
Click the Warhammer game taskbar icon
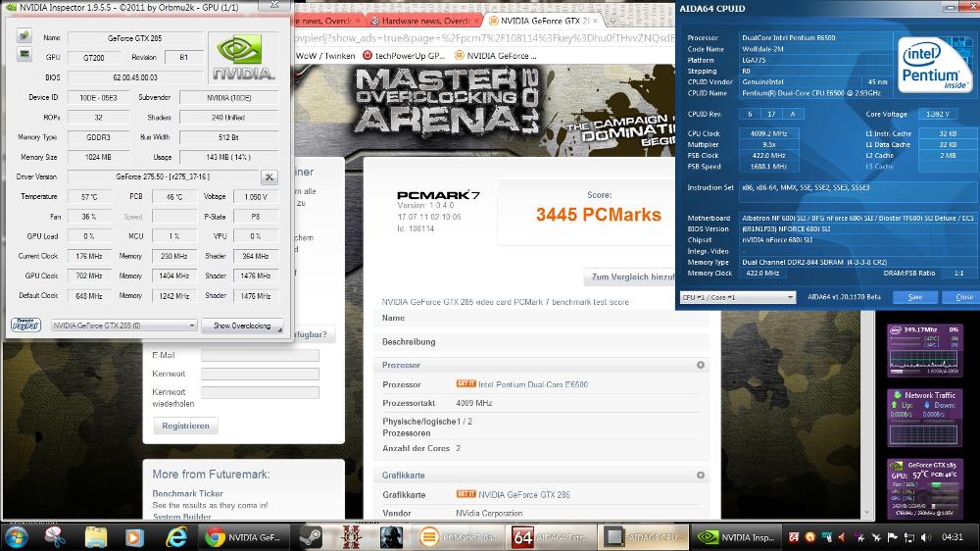pyautogui.click(x=351, y=537)
